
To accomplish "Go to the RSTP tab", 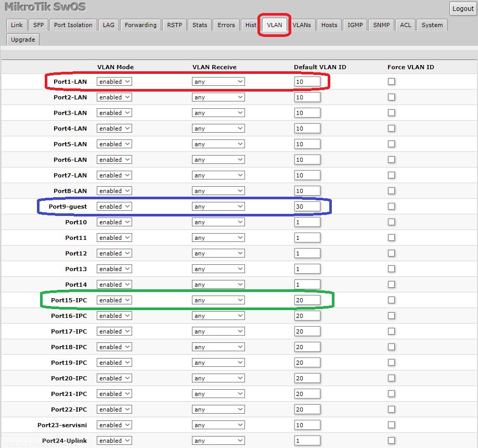I will 174,25.
